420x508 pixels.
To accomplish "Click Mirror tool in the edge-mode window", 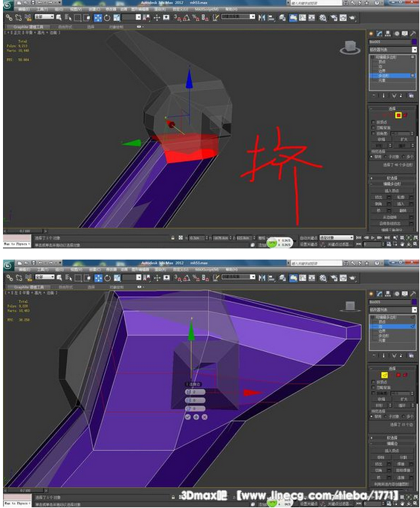I will pos(262,277).
